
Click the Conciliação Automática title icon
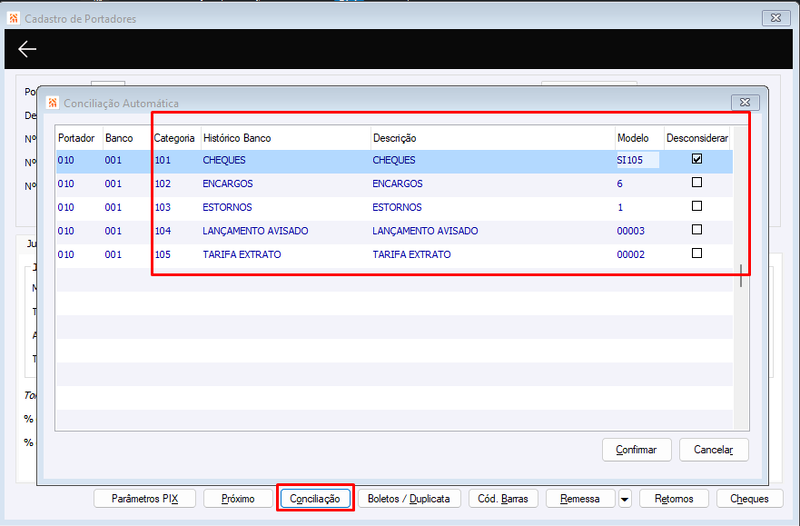(53, 103)
